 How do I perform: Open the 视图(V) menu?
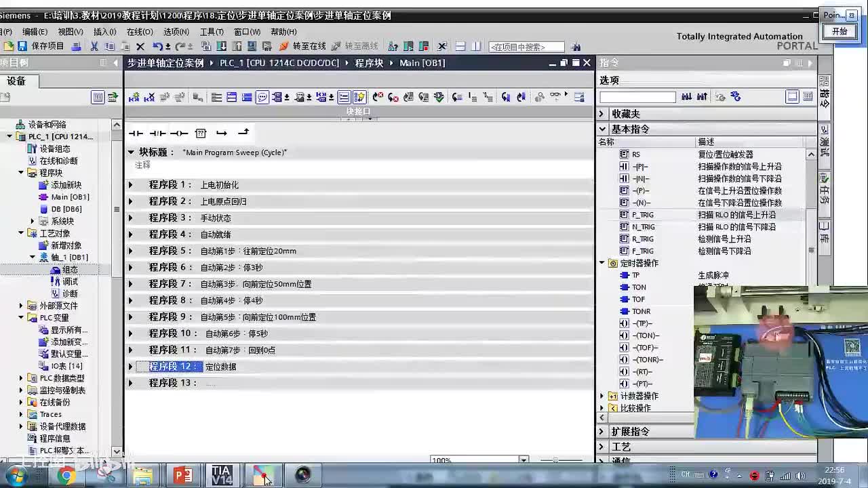[71, 32]
